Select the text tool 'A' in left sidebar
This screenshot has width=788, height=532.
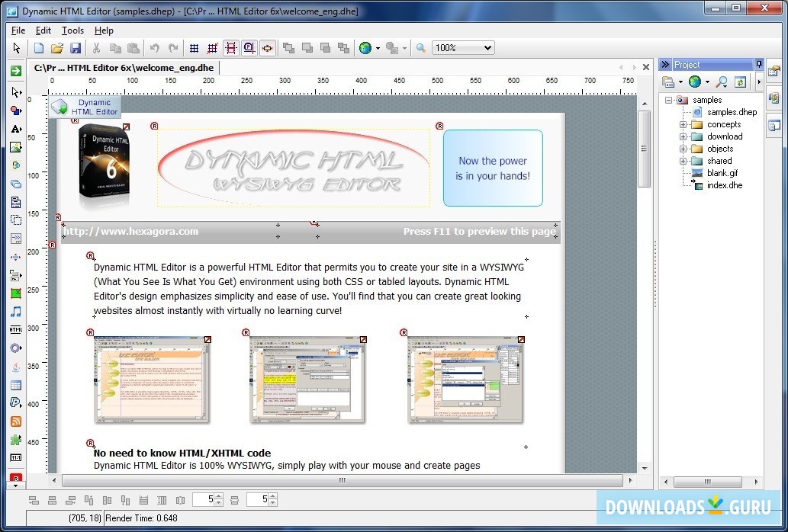[16, 129]
